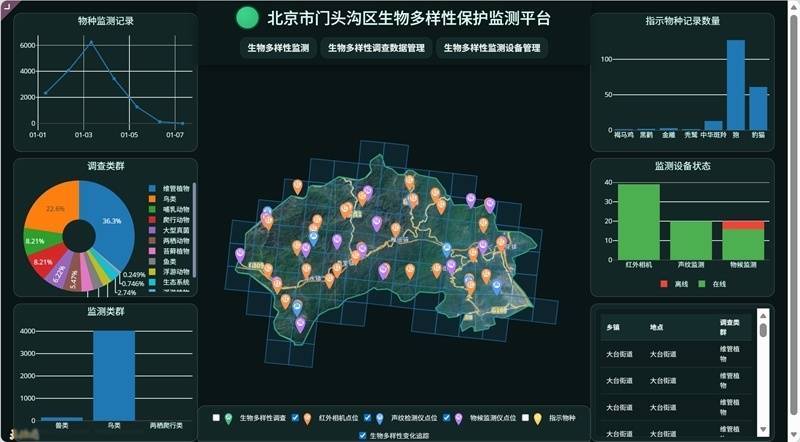Enable the 生物多样性调查 checkbox
The image size is (800, 442).
[x=216, y=419]
